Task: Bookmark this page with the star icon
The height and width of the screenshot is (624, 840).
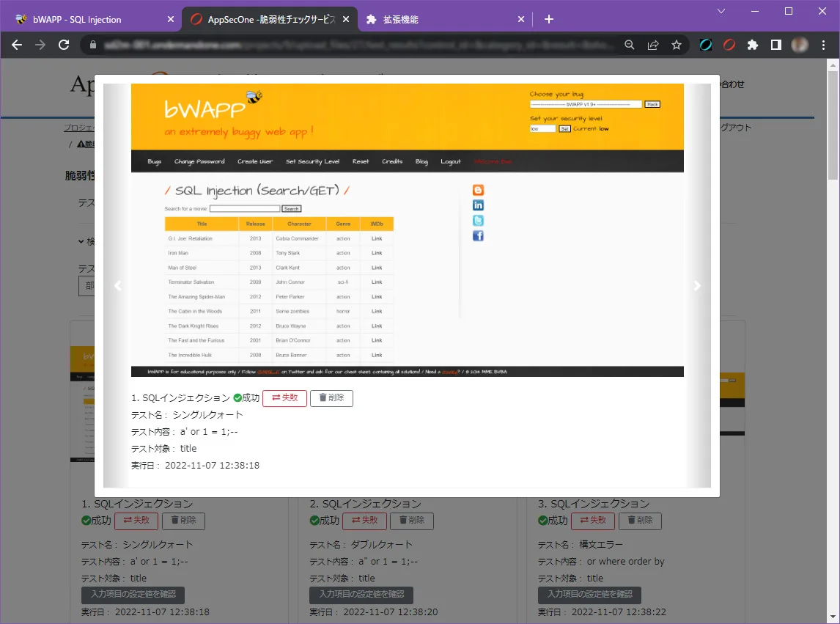Action: [x=677, y=45]
